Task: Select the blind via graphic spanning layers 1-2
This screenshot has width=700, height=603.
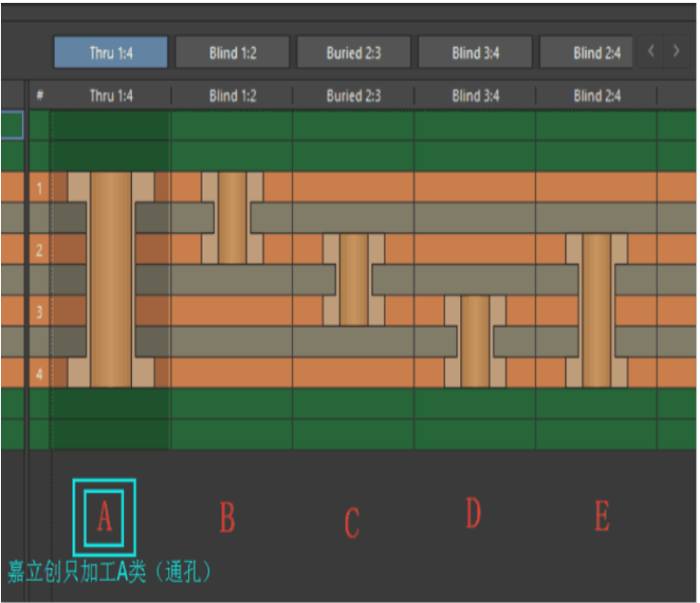Action: click(x=232, y=218)
